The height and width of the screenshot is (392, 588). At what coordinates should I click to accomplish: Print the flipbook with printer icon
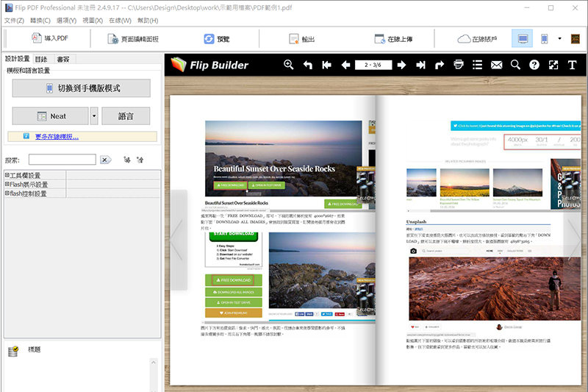(458, 65)
